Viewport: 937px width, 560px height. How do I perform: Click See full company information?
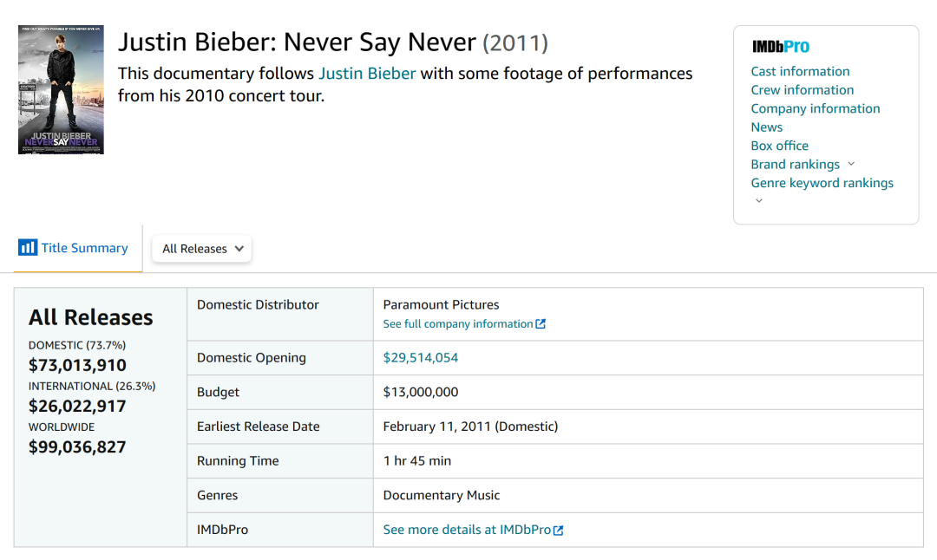458,324
